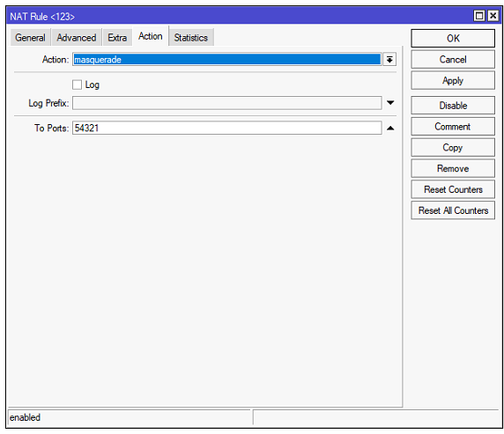The image size is (504, 434).
Task: Expand the Log Prefix arrow
Action: 390,103
